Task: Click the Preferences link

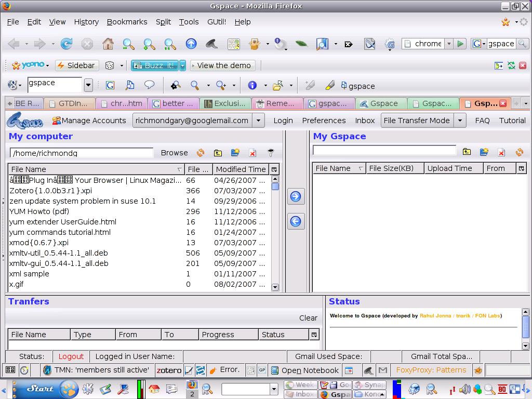Action: (324, 121)
